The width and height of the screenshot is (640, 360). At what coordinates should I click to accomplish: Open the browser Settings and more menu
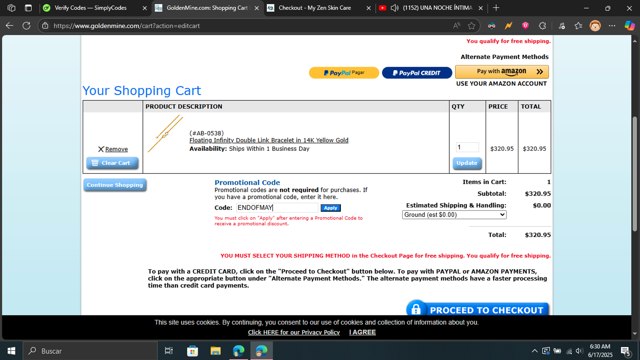click(x=612, y=26)
